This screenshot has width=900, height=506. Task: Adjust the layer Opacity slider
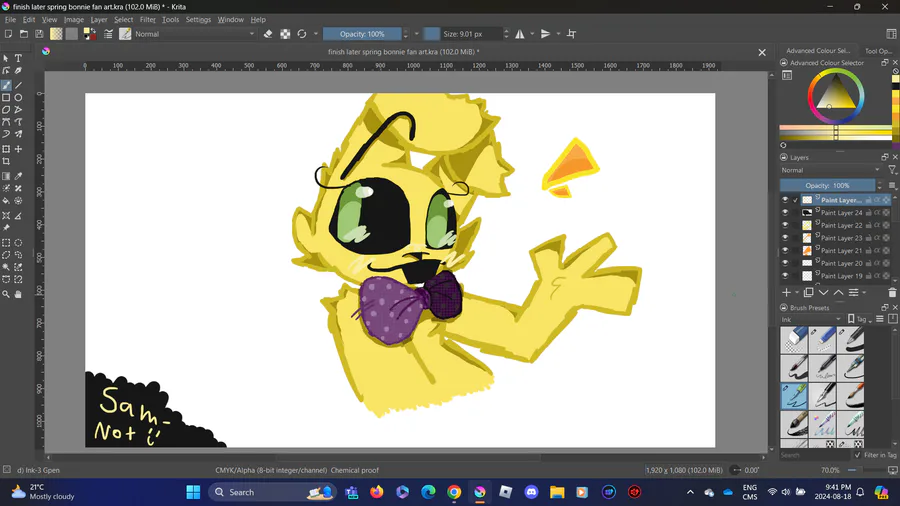(x=827, y=185)
